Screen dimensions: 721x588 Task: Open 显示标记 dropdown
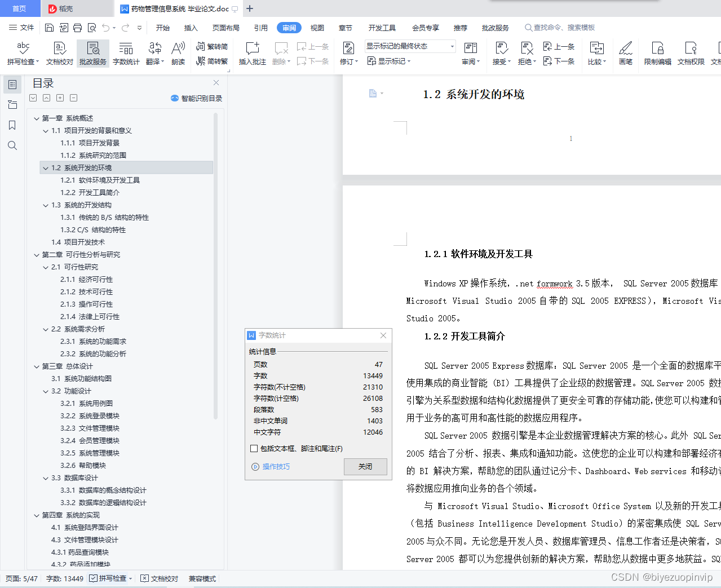[389, 61]
